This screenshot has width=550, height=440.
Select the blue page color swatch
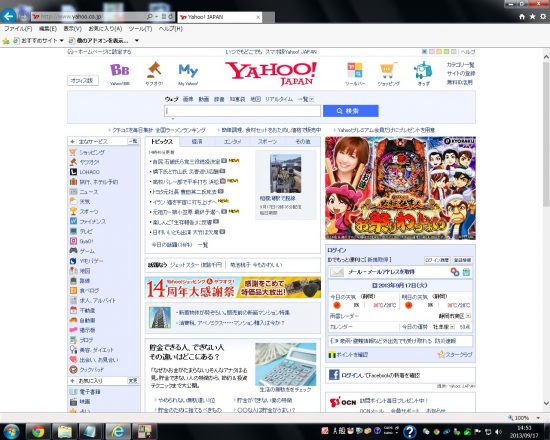[424, 52]
